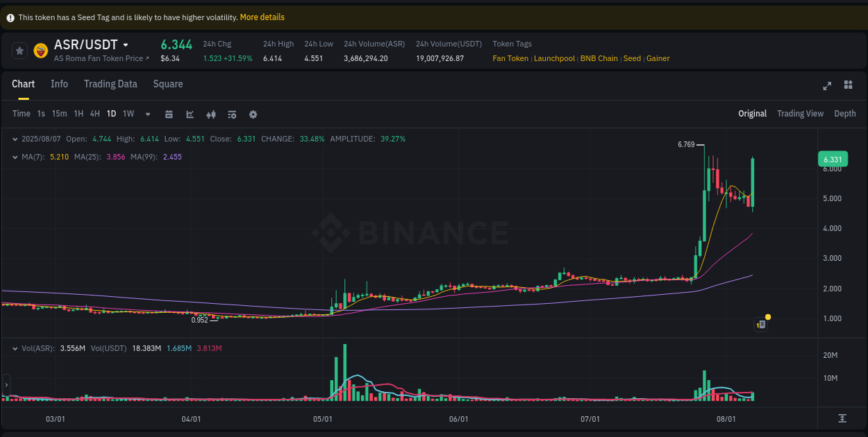Viewport: 868px width, 437px height.
Task: Open the technical indicators icon
Action: click(211, 114)
